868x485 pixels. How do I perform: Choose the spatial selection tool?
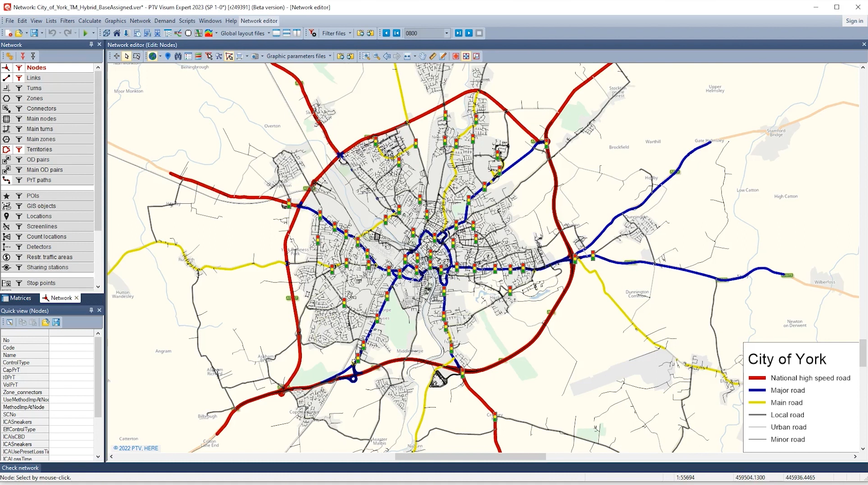pyautogui.click(x=137, y=56)
